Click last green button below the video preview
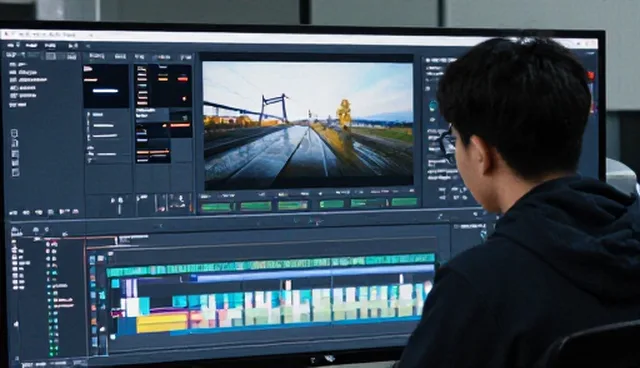Screen dimensions: 640x368 pos(404,202)
